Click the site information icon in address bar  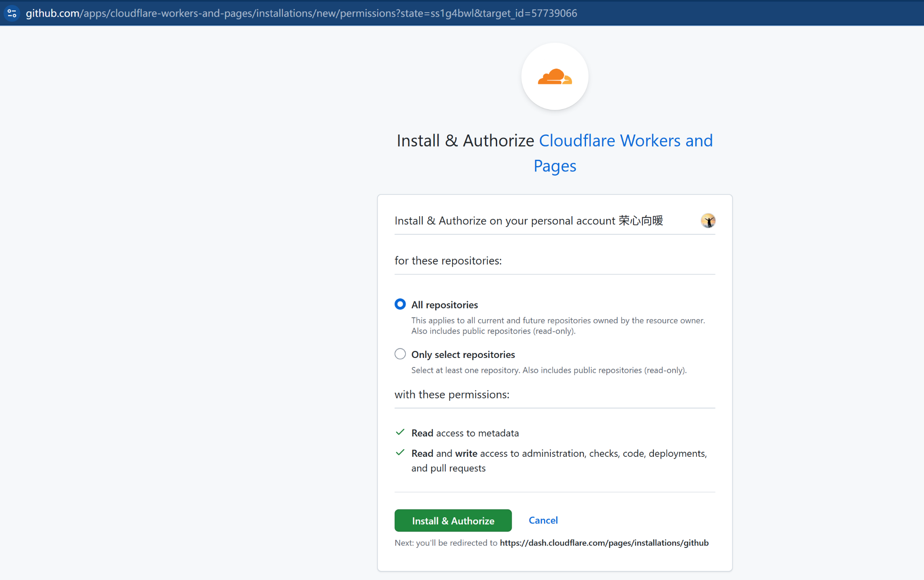[12, 13]
